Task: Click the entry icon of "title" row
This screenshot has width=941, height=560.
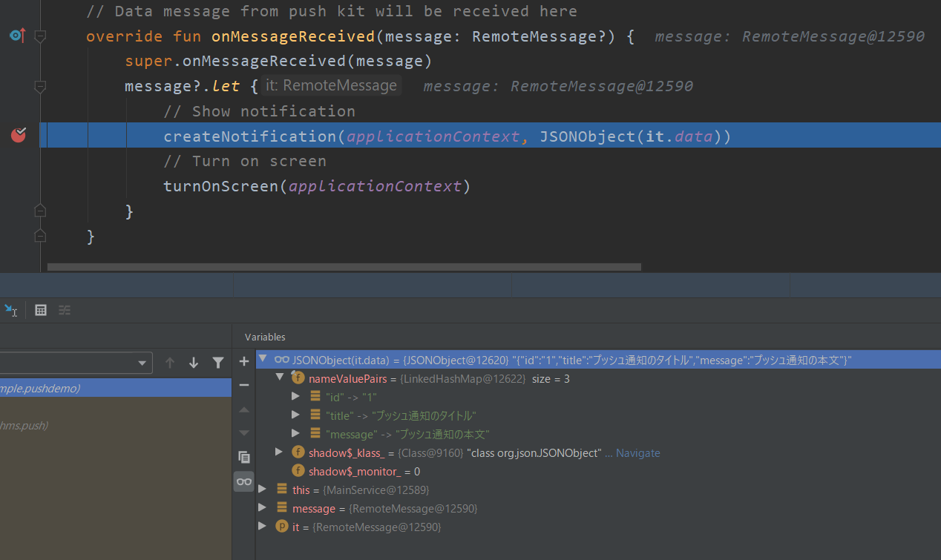Action: pos(315,415)
